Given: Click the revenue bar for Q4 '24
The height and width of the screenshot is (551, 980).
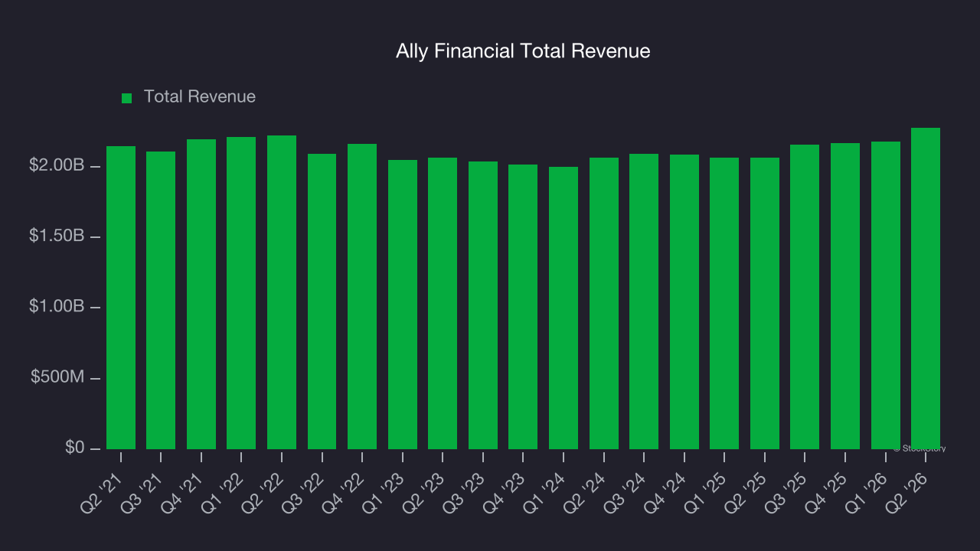Looking at the screenshot, I should pyautogui.click(x=684, y=302).
